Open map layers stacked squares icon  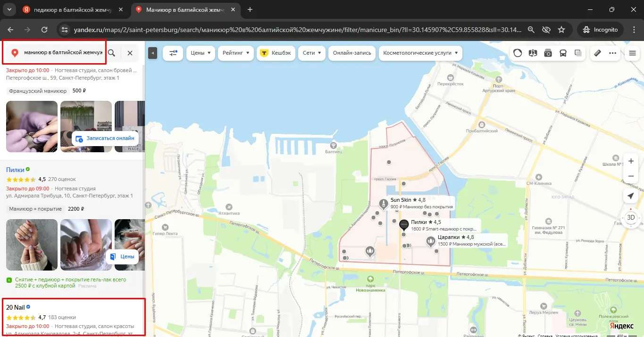(578, 53)
